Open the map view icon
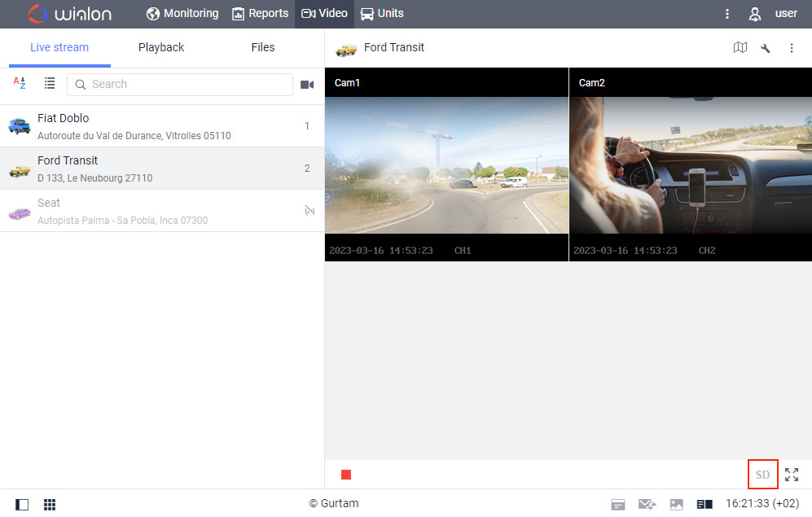 click(x=740, y=47)
